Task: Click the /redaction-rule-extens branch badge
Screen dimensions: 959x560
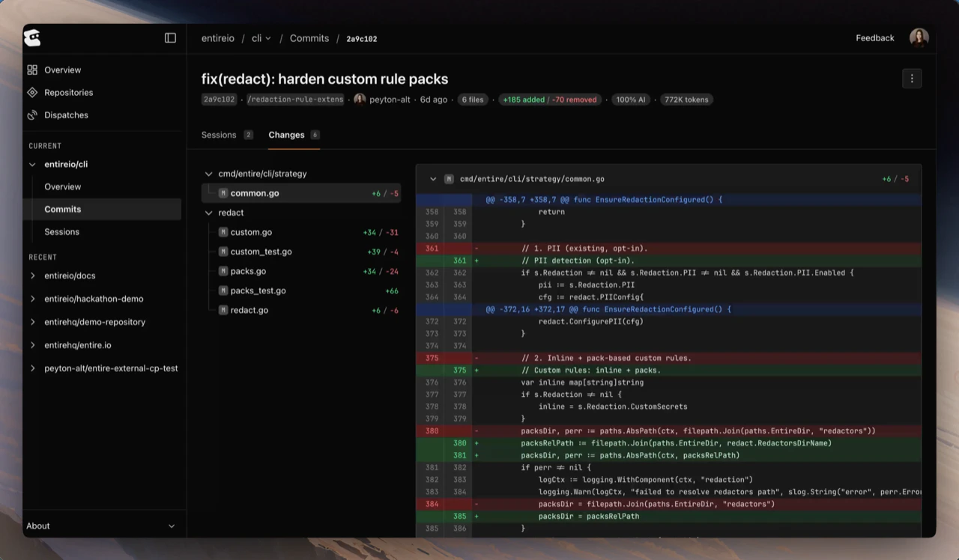Action: click(296, 100)
